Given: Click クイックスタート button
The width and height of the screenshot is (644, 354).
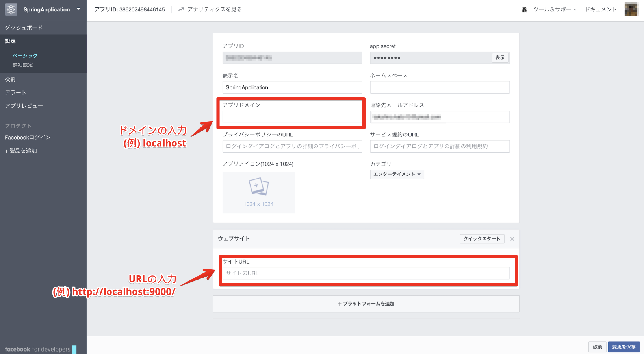Looking at the screenshot, I should pyautogui.click(x=482, y=239).
